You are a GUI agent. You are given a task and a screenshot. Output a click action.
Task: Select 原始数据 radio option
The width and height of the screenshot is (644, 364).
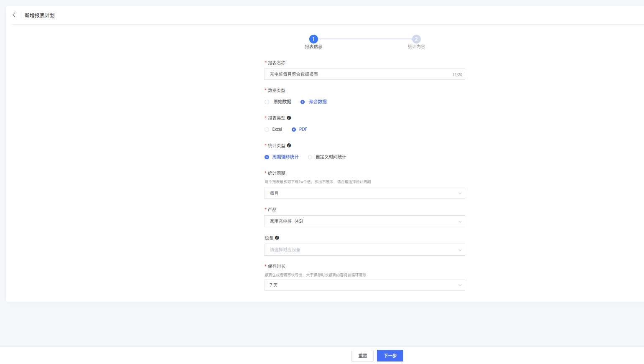[x=267, y=102]
